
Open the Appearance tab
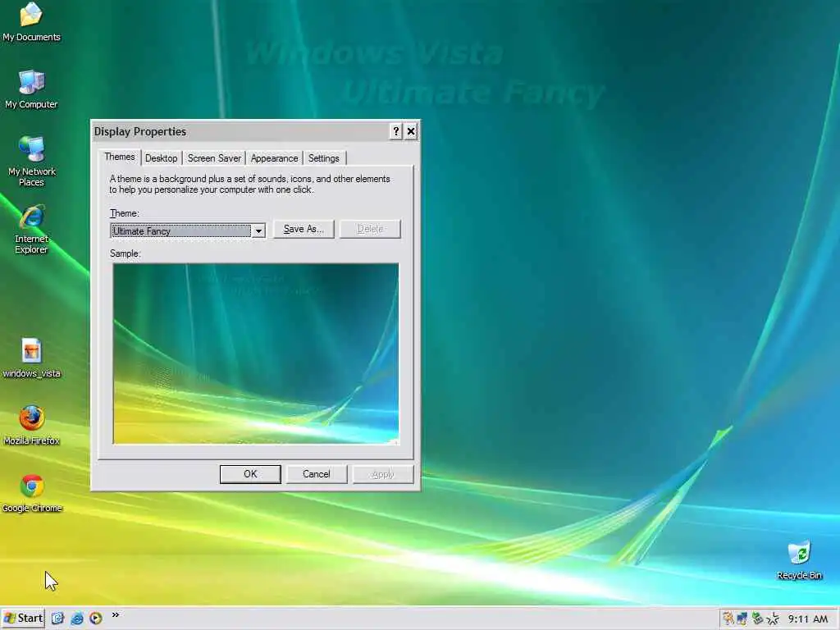[x=274, y=158]
